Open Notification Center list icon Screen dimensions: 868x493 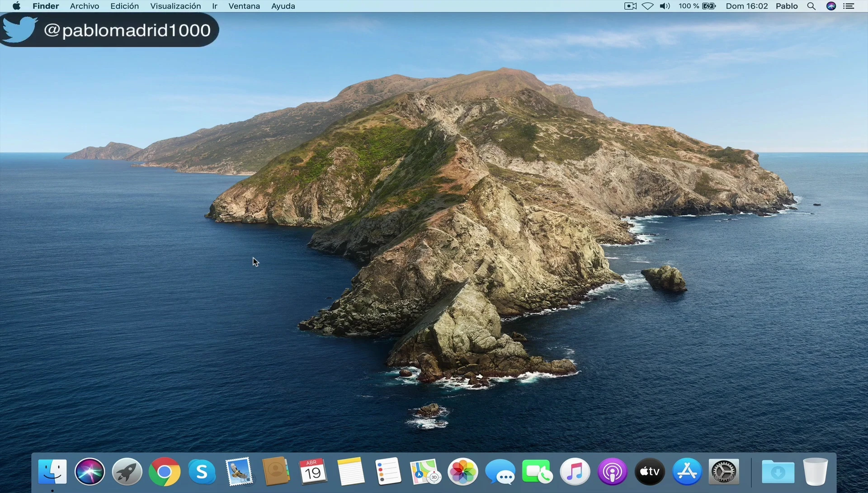click(x=849, y=6)
